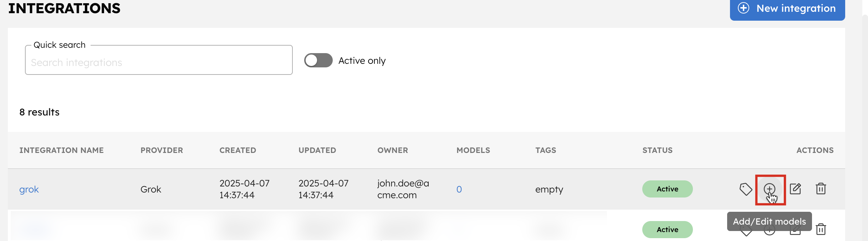Select the john.doe@acme.com owner cell
The width and height of the screenshot is (868, 241).
403,189
